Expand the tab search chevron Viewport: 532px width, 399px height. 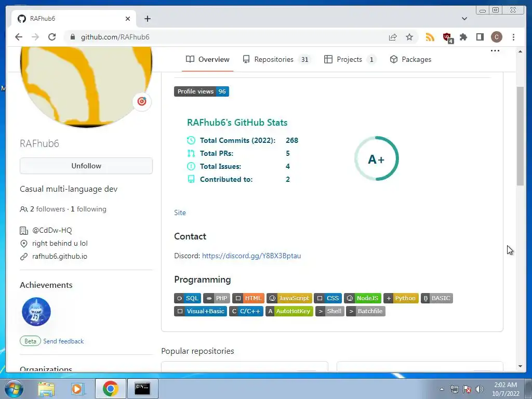pos(464,19)
